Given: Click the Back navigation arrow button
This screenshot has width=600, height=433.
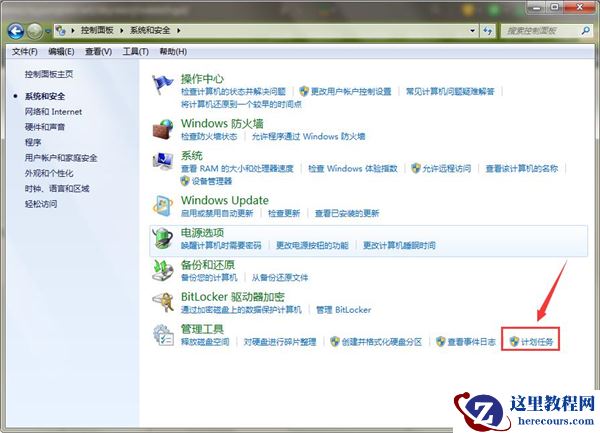Looking at the screenshot, I should click(16, 31).
